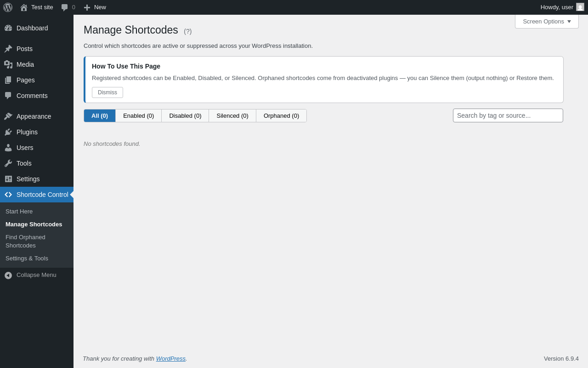This screenshot has height=368, width=588.
Task: Click the WordPress logo icon
Action: tap(8, 7)
